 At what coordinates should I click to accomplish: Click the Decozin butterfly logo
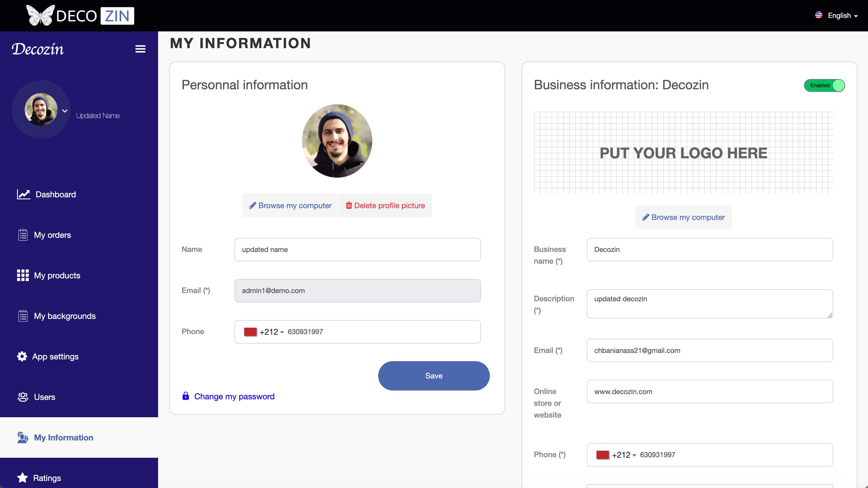(41, 16)
